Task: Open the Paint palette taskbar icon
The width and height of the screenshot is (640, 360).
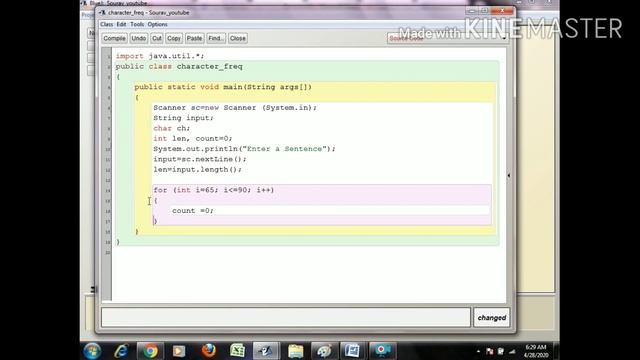Action: [x=324, y=351]
